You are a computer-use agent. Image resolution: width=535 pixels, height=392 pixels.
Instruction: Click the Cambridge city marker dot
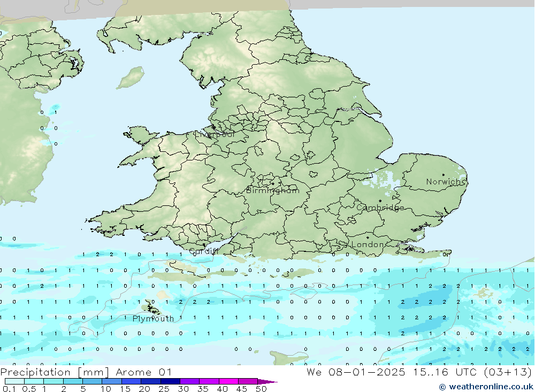coord(380,201)
